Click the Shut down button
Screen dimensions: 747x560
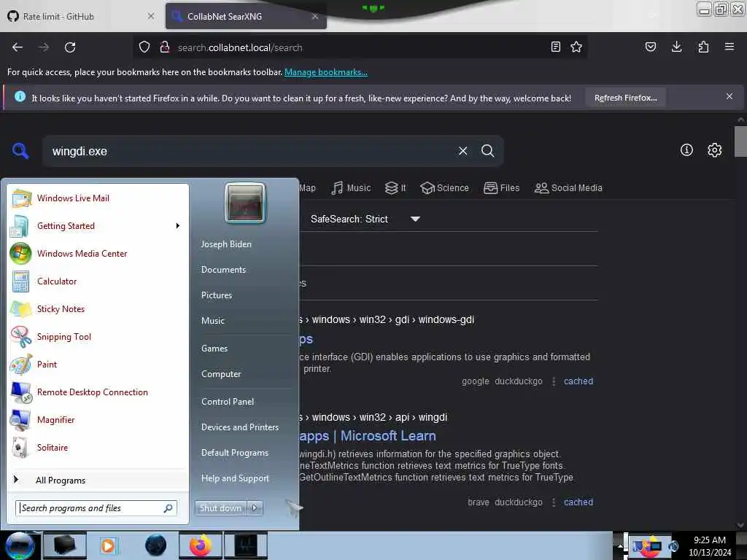tap(220, 508)
